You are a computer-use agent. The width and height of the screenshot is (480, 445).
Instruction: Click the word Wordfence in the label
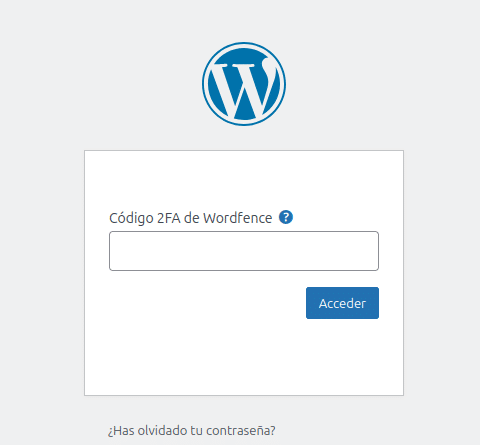point(238,218)
